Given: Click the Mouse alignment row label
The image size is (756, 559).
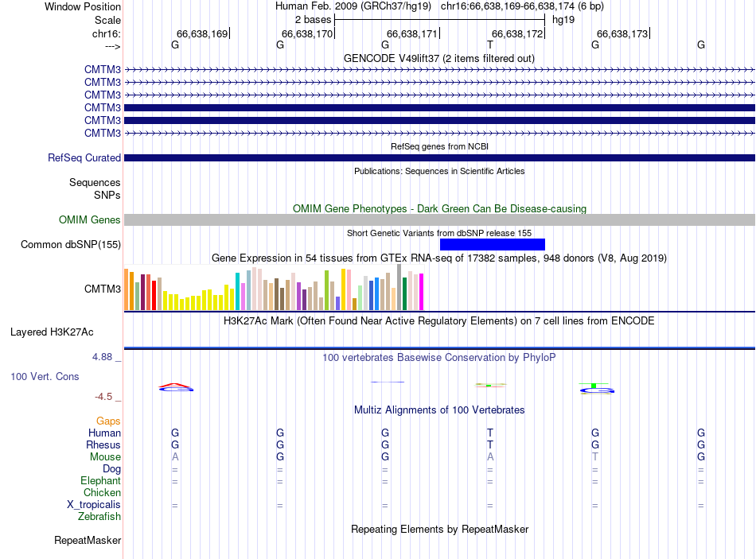Looking at the screenshot, I should coord(105,457).
